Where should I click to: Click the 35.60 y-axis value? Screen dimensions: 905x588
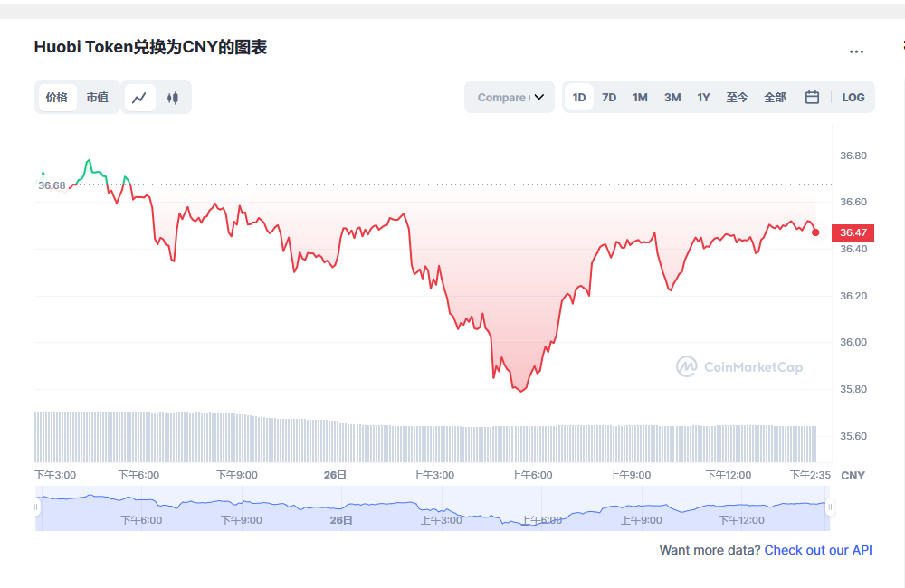[x=853, y=436]
